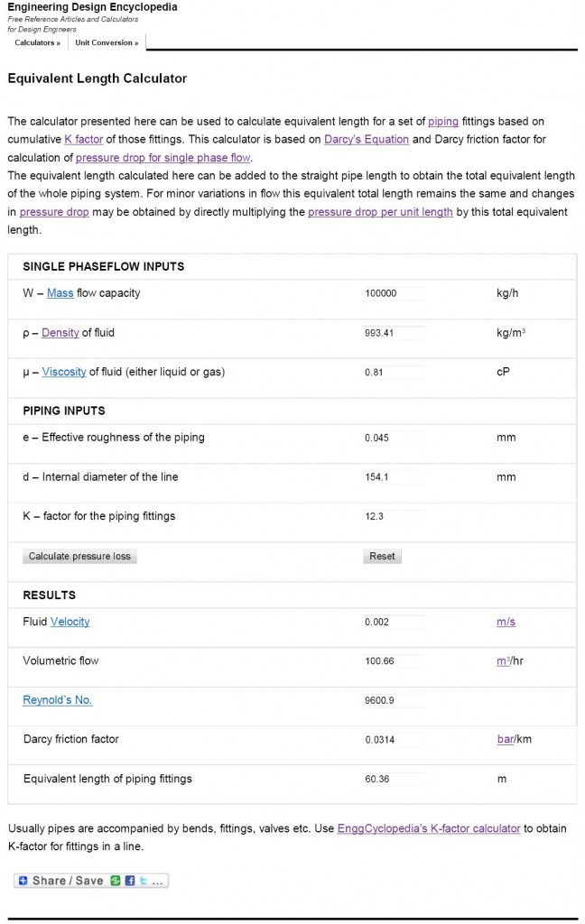Follow the Darcy's Equation link

[x=366, y=139]
